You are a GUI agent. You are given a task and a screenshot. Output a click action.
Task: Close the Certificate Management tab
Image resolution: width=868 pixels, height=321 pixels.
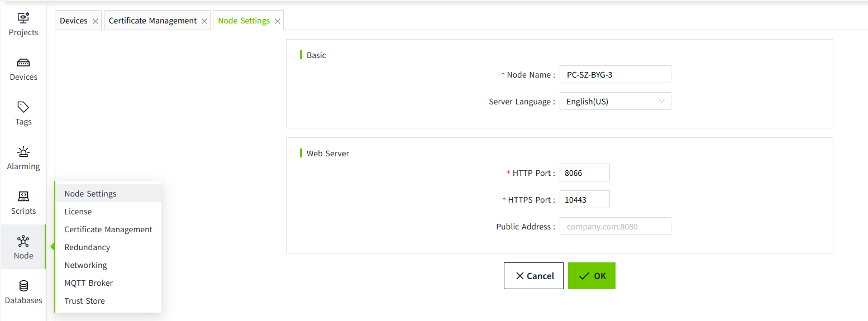click(204, 21)
